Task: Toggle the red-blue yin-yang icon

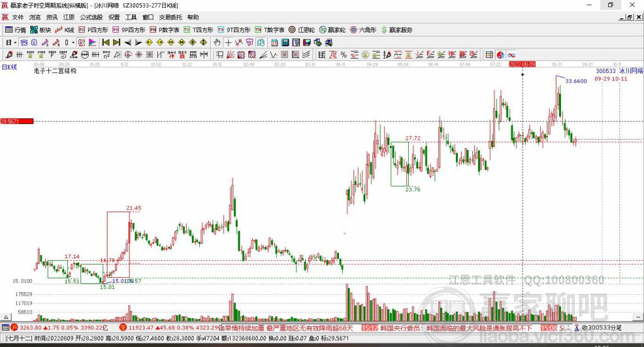Action: (x=500, y=55)
